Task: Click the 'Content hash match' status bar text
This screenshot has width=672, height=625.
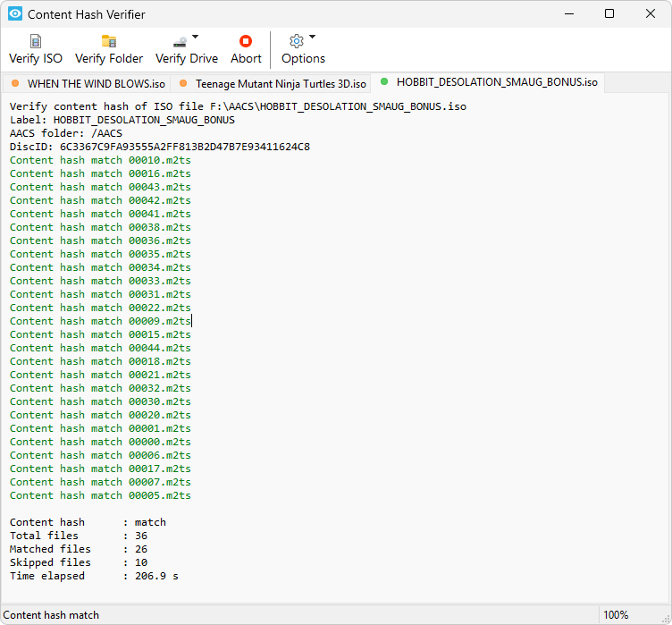Action: tap(51, 615)
